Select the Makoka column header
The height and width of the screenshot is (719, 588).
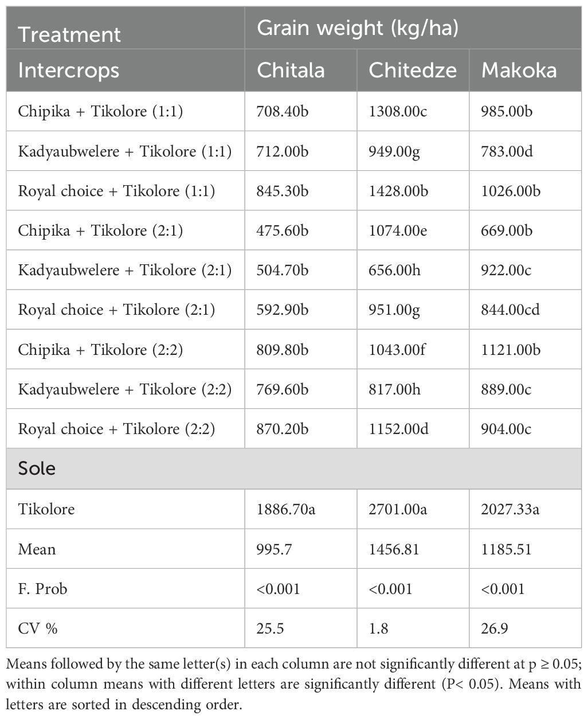pyautogui.click(x=519, y=70)
